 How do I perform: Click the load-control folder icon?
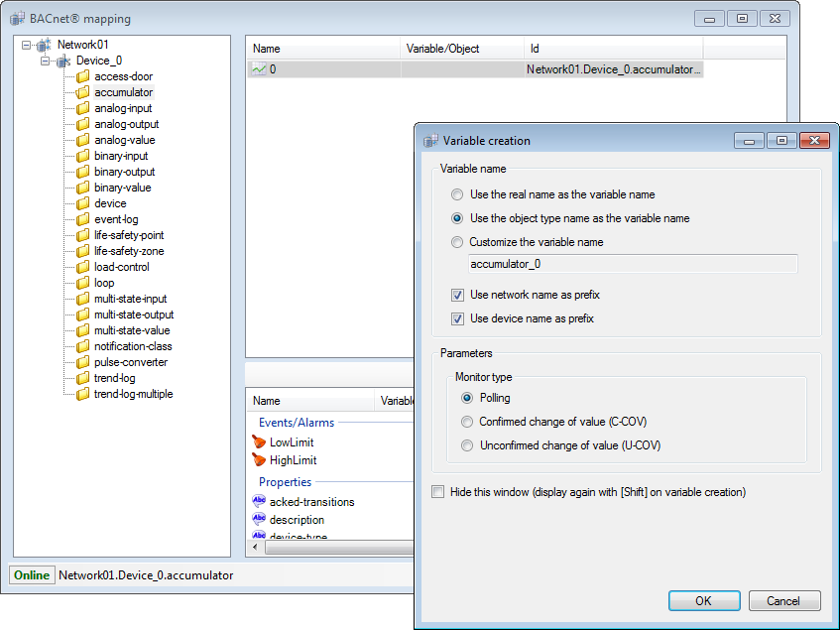82,267
